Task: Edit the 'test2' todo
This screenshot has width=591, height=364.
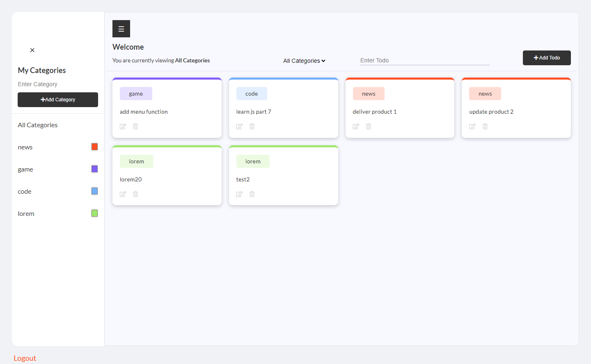Action: pyautogui.click(x=239, y=194)
